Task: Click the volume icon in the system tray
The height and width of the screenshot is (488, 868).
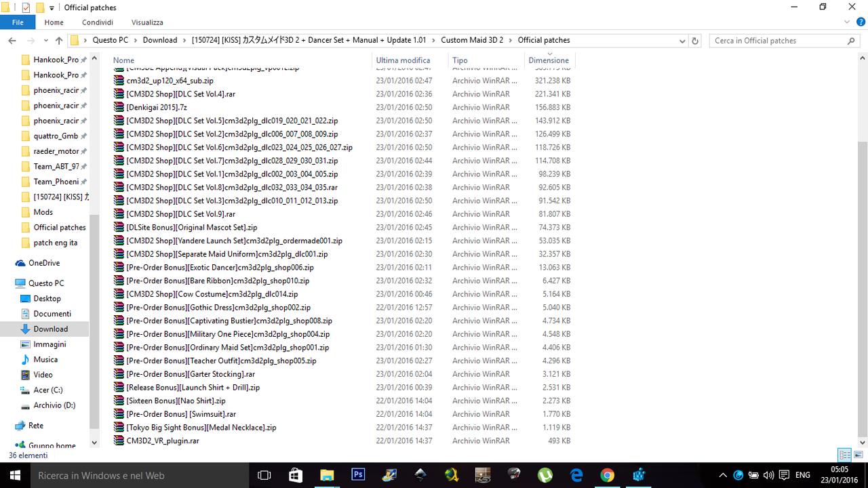Action: click(x=768, y=475)
